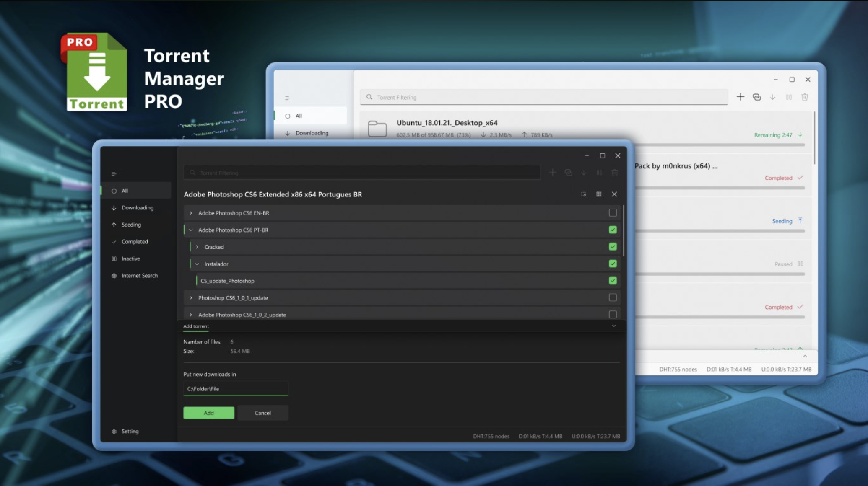Check the Adobe Photoshop CS6 EN-BR checkbox
Viewport: 868px width, 486px height.
[x=613, y=213]
